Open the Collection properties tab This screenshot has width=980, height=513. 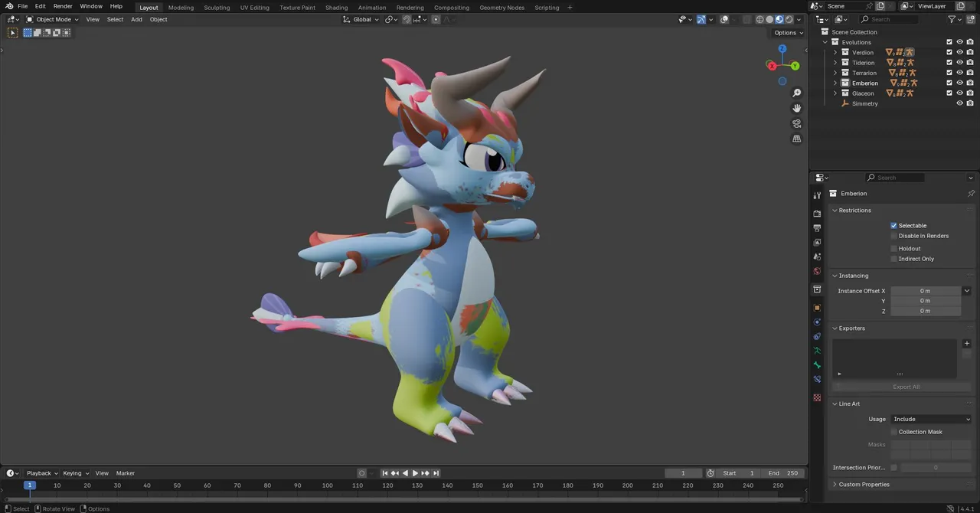[x=817, y=289]
